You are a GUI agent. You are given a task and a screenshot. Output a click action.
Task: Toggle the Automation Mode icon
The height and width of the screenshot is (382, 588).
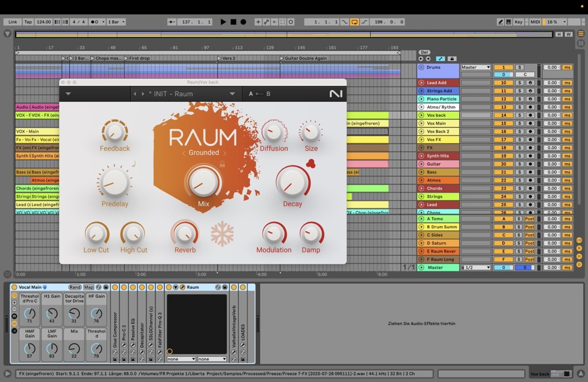440,59
